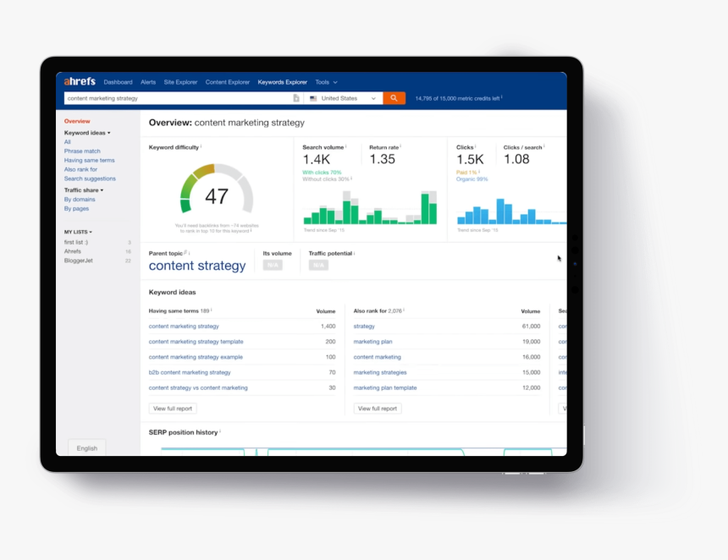Open the Ahrefs saved list
This screenshot has height=560, width=728.
(73, 251)
